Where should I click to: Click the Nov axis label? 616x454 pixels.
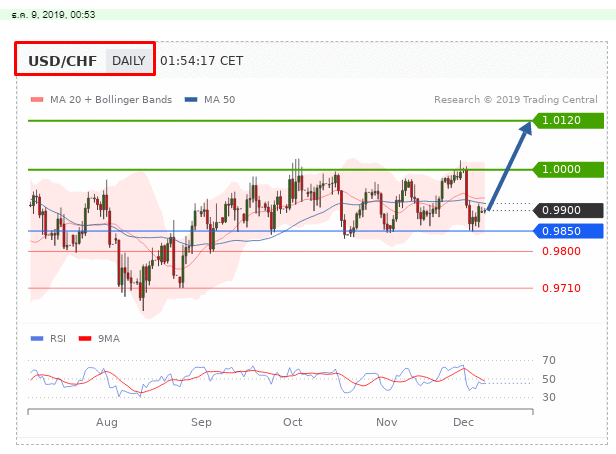[x=387, y=422]
